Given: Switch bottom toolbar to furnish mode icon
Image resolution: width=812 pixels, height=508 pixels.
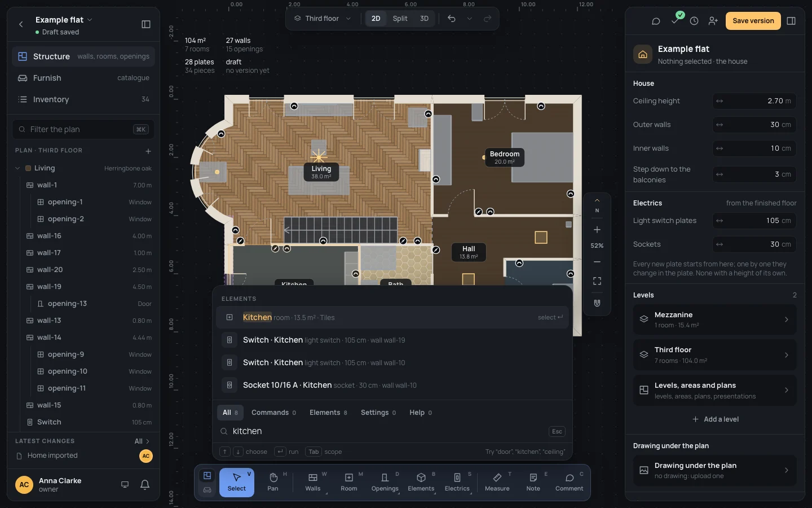Looking at the screenshot, I should click(x=208, y=490).
